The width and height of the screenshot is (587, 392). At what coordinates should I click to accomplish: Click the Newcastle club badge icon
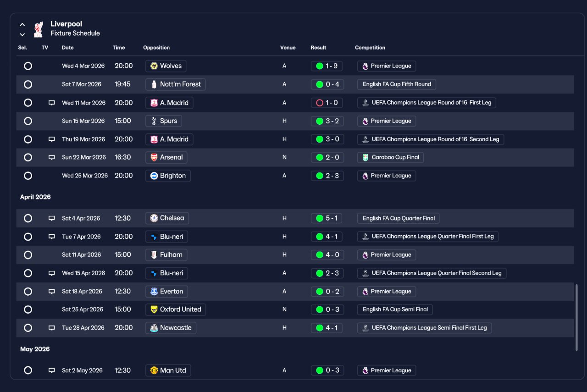tap(154, 328)
